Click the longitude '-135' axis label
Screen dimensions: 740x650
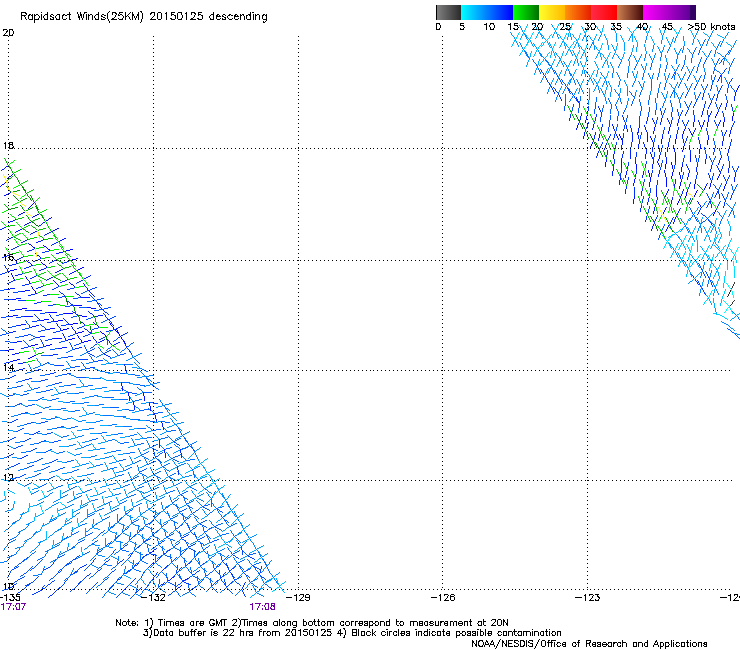click(x=10, y=598)
